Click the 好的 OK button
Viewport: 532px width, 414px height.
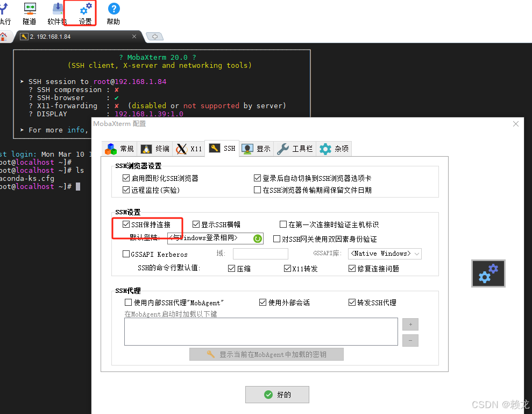(x=277, y=394)
